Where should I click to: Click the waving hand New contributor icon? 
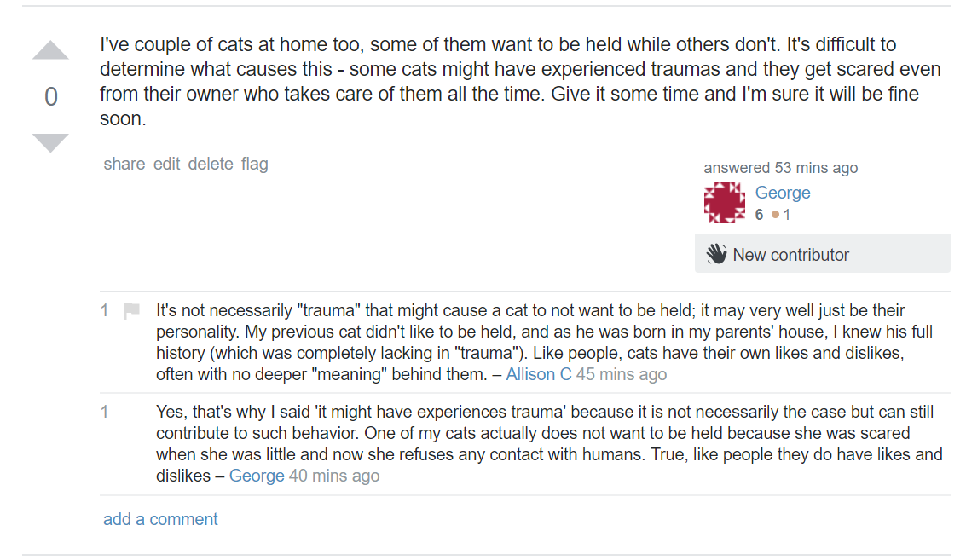(716, 254)
